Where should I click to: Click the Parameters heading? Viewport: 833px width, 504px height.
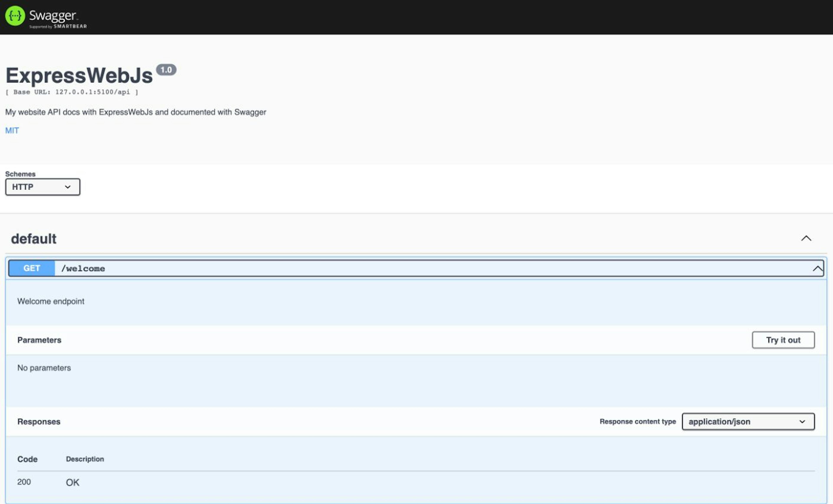(x=39, y=340)
